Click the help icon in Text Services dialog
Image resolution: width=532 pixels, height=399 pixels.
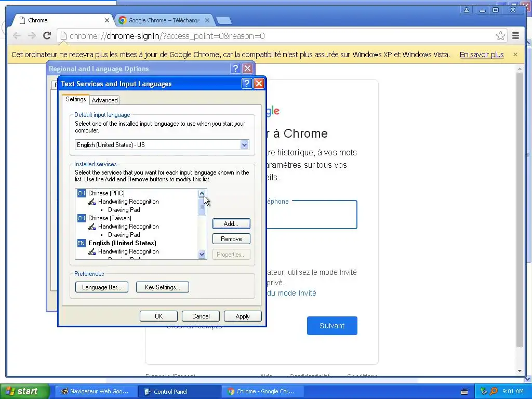[247, 84]
